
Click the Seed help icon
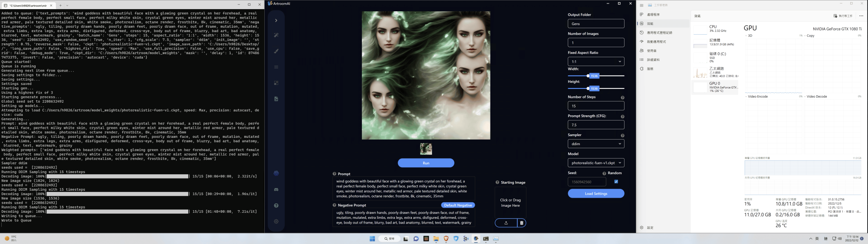(x=604, y=173)
